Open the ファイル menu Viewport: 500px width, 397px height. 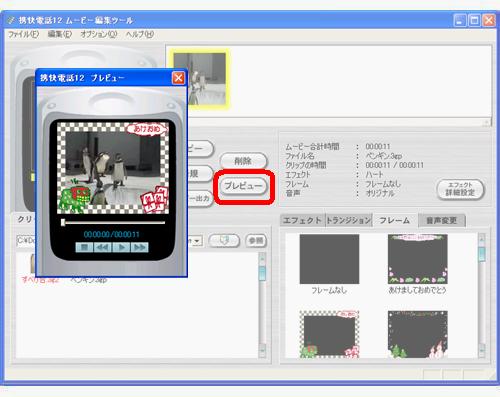click(23, 34)
